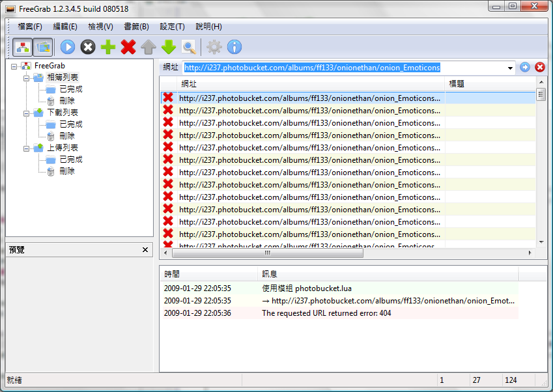Click the green plus add icon
The image size is (553, 392).
pos(108,47)
